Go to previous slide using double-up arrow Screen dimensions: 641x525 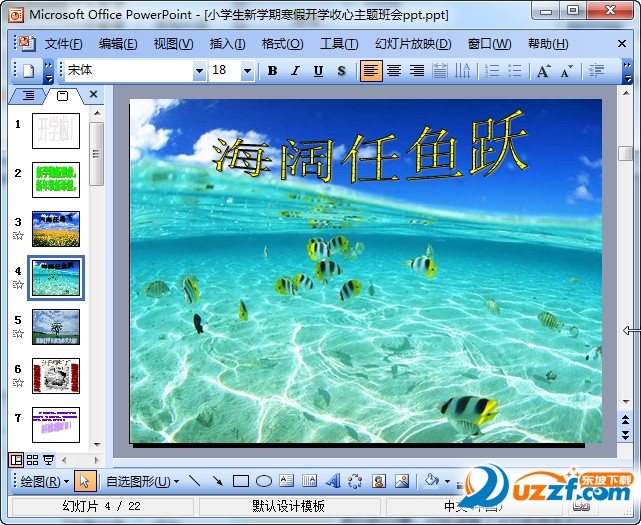pyautogui.click(x=625, y=420)
